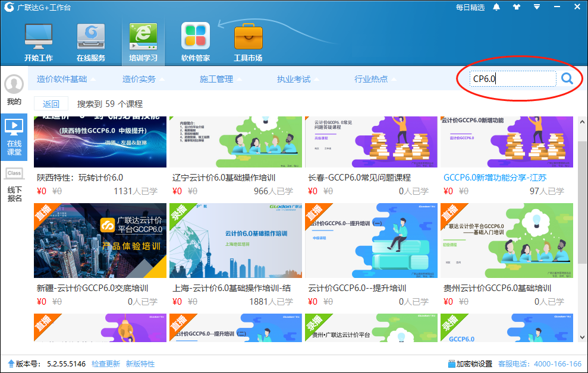
Task: Click 每日精选 in title bar
Action: pyautogui.click(x=470, y=8)
